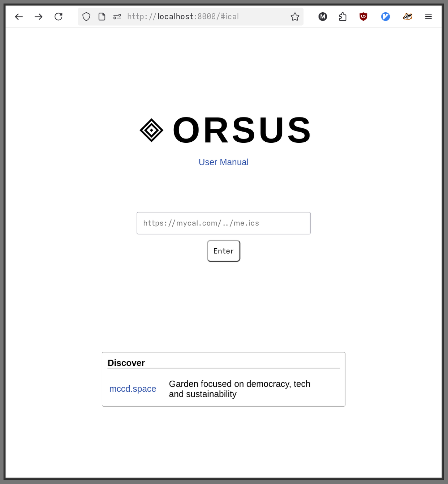Click the ORSUS diamond logo icon

tap(151, 130)
